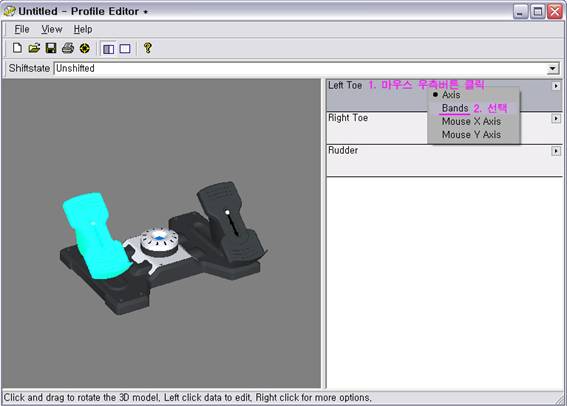Click the New profile icon
Image resolution: width=567 pixels, height=406 pixels.
click(x=17, y=48)
